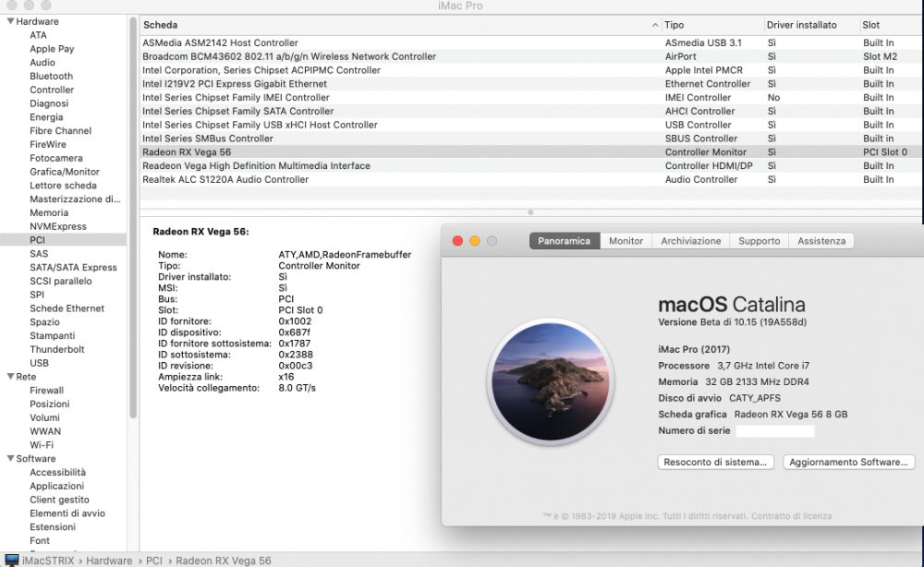Select the Broadcom BCM43602 Wireless Network Controller row

[530, 56]
